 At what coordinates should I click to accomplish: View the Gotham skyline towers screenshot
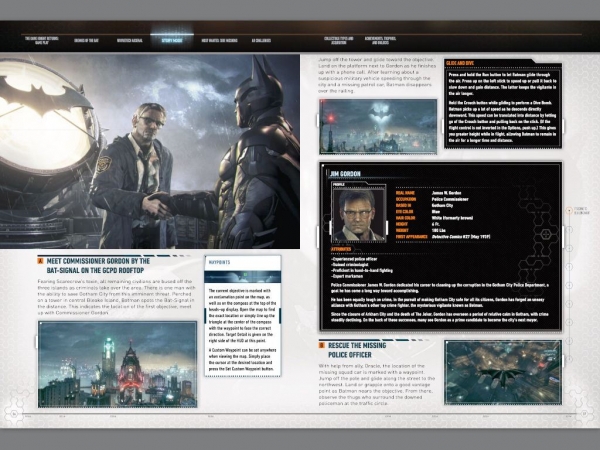(x=117, y=364)
